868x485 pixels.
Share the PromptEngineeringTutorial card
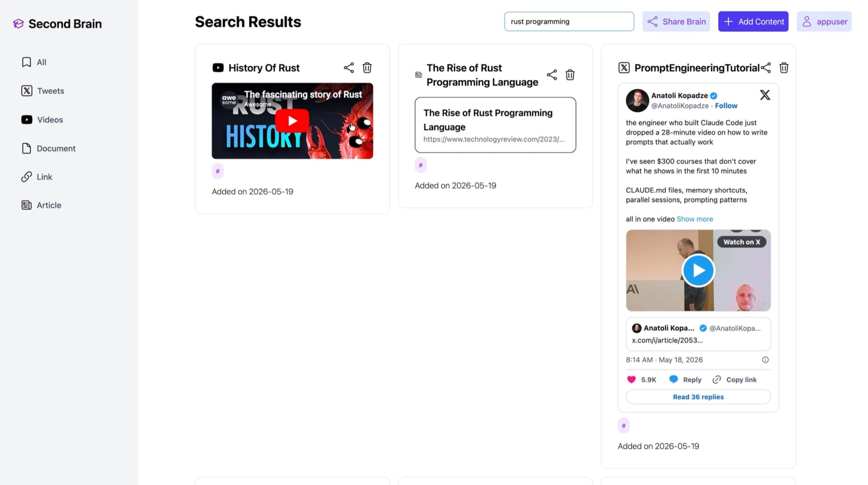click(765, 68)
